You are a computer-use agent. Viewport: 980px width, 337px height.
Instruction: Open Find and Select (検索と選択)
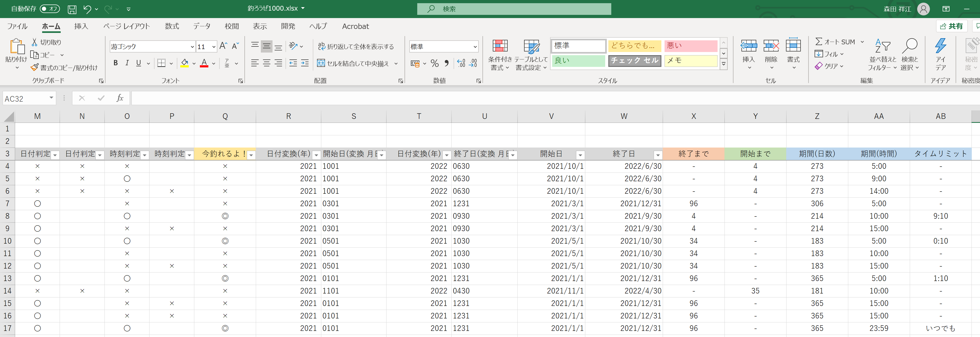909,55
